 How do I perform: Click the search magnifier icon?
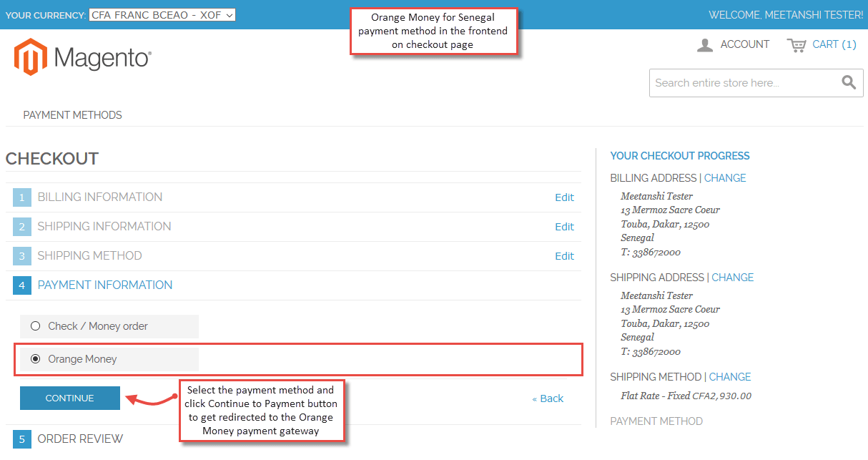[849, 82]
